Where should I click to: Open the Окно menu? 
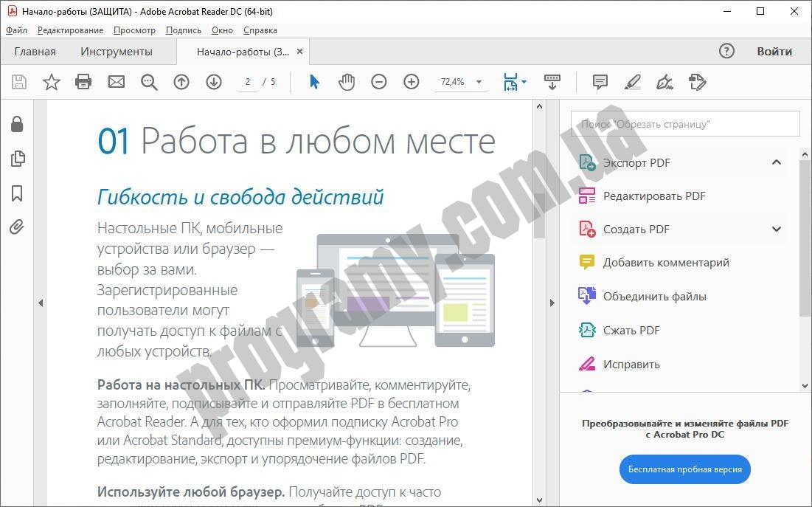point(222,30)
